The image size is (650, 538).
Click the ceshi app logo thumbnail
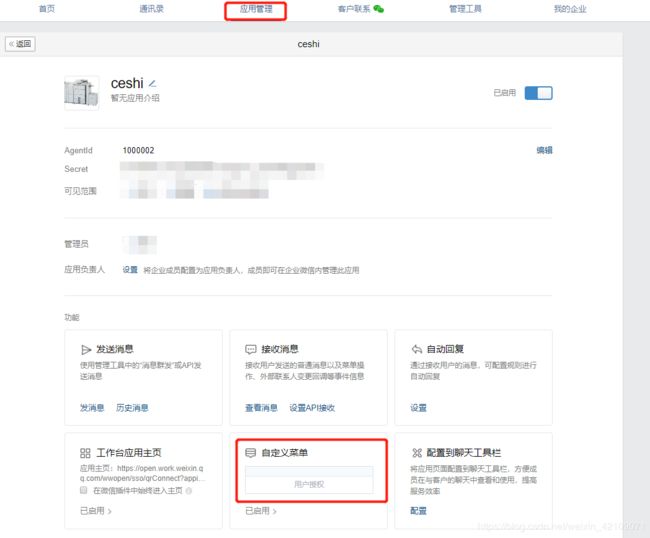coord(82,93)
